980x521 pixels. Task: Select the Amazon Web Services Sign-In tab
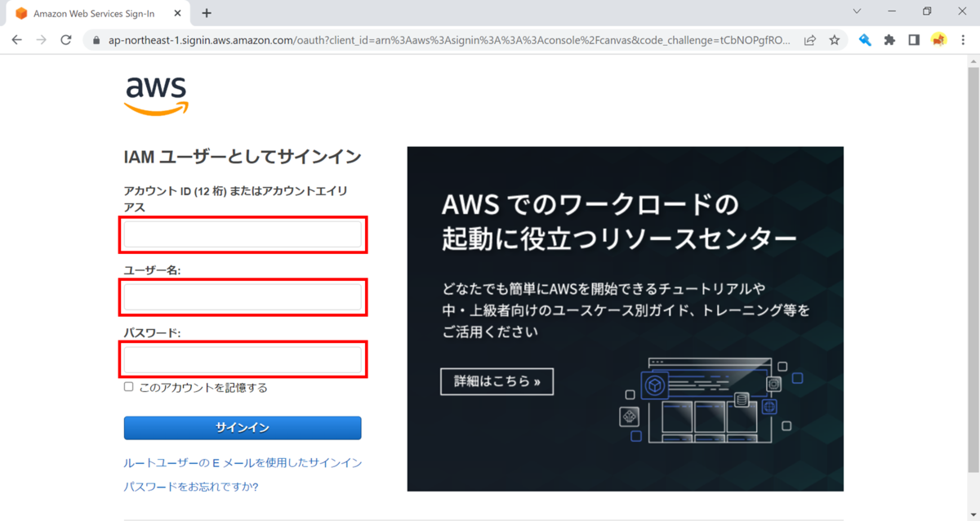[99, 14]
